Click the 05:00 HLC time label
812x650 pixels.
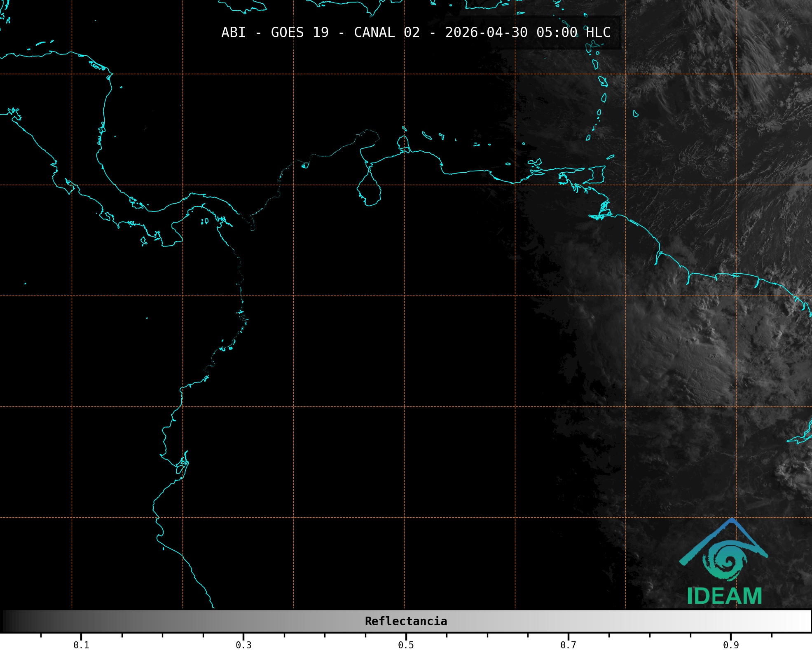[x=573, y=33]
